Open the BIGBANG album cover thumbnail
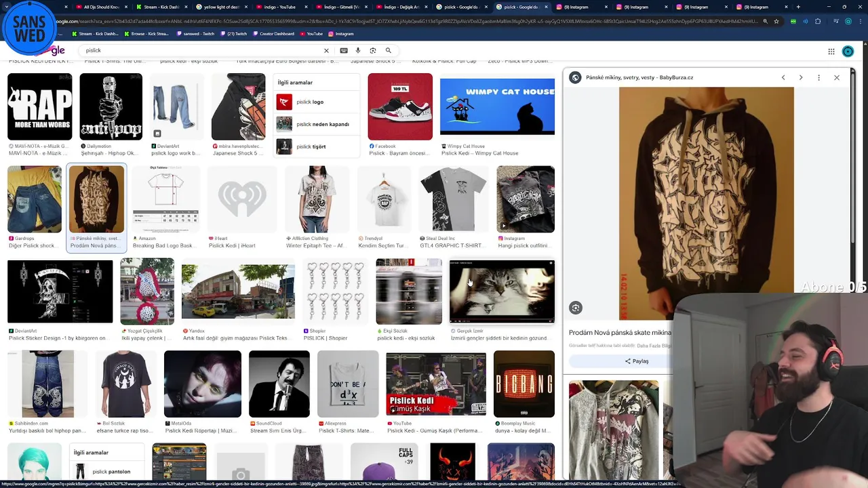The height and width of the screenshot is (488, 868). (x=524, y=384)
